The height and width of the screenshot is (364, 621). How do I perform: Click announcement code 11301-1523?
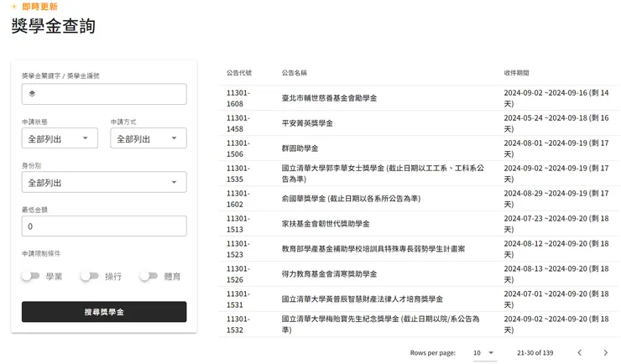[x=238, y=249]
